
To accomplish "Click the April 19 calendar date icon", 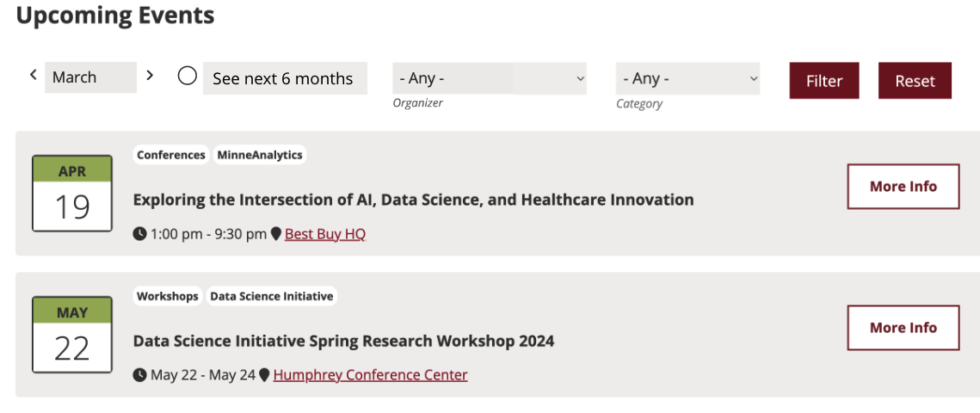I will (x=72, y=194).
